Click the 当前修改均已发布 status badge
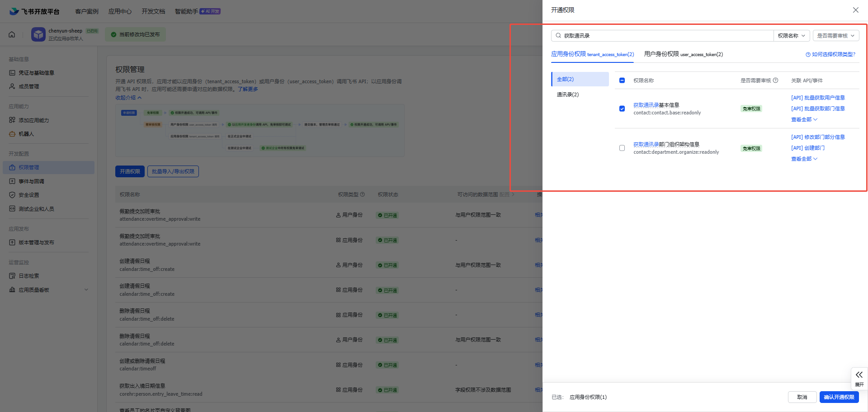The image size is (868, 412). pyautogui.click(x=135, y=34)
